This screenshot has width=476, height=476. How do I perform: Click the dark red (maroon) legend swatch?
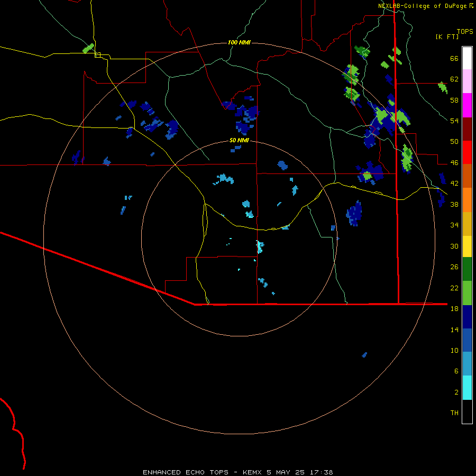467,129
